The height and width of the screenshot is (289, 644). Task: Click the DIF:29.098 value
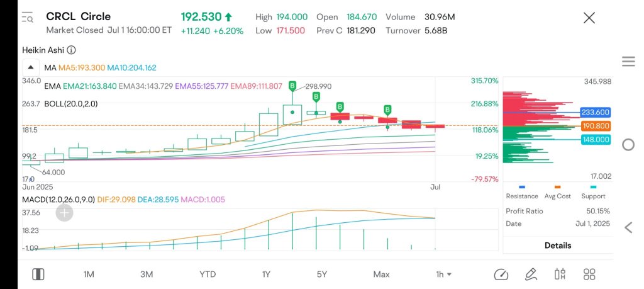tap(117, 200)
